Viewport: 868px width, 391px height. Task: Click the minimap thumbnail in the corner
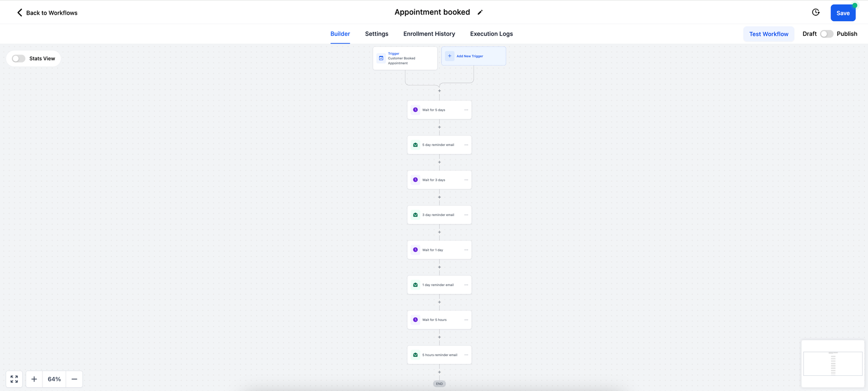(833, 363)
